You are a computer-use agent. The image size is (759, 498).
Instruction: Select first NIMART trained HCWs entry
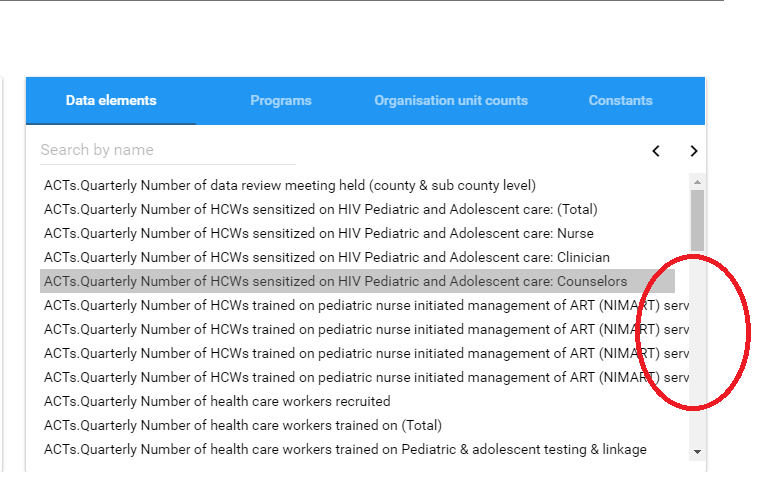click(x=360, y=305)
